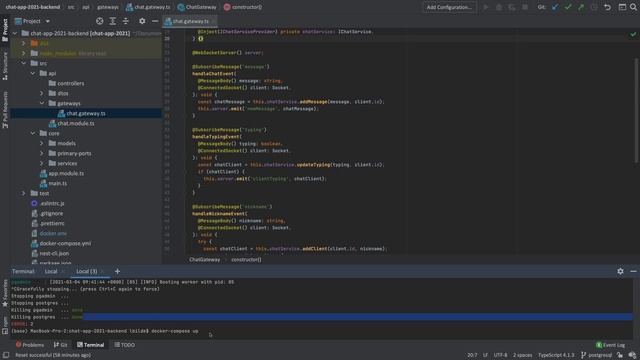The width and height of the screenshot is (640, 360).
Task: Open Search Everywhere magnifier icon
Action: click(x=633, y=7)
